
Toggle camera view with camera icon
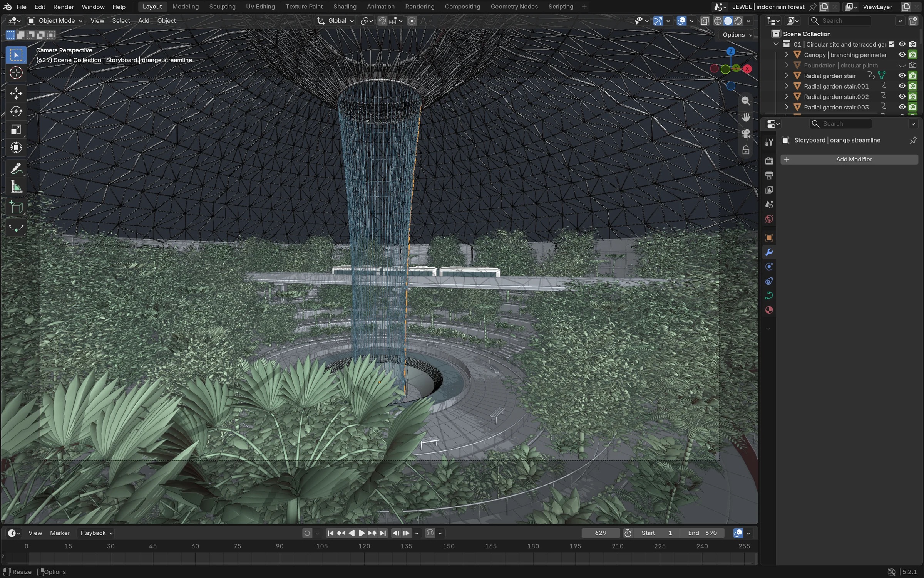746,133
